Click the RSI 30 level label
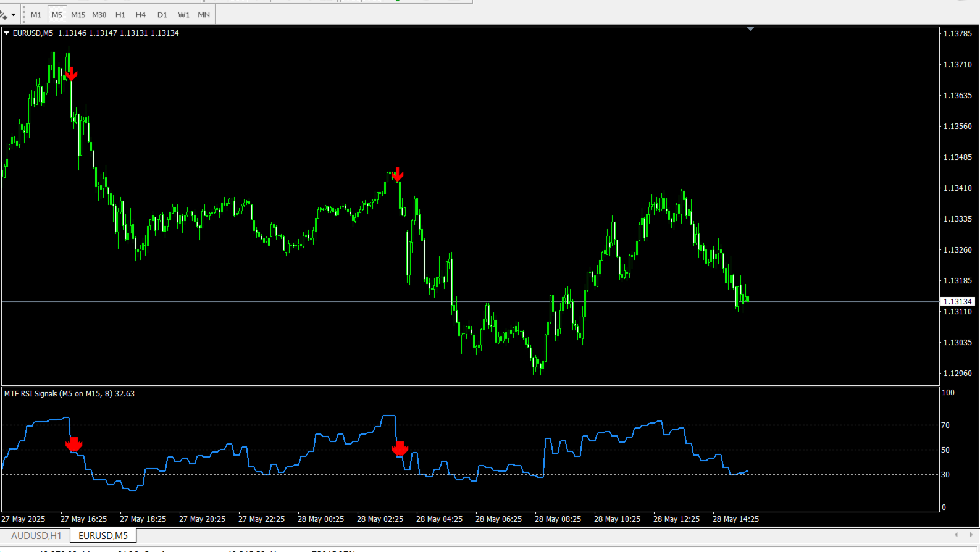980x552 pixels. [x=945, y=475]
